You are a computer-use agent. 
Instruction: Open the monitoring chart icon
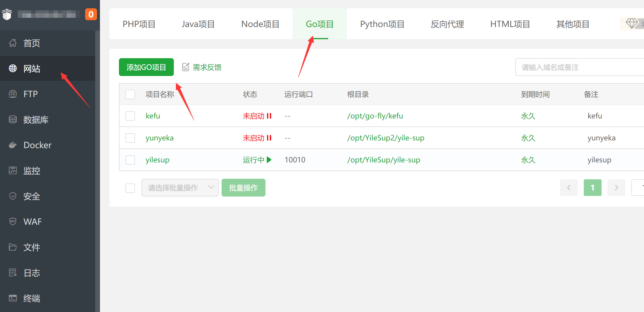pyautogui.click(x=13, y=171)
